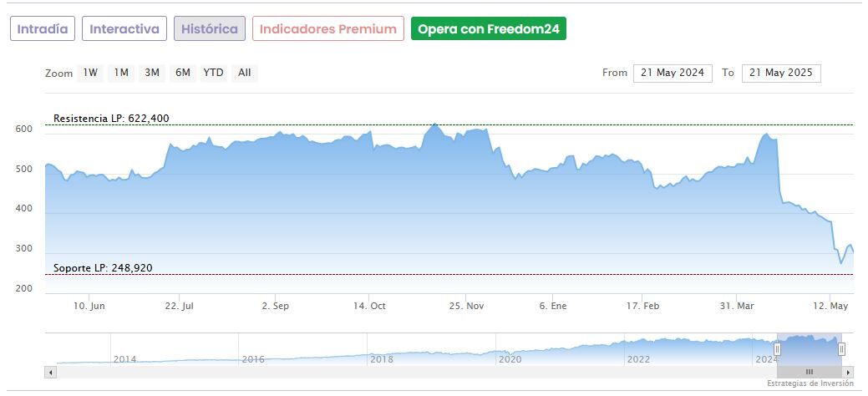868x396 pixels.
Task: Set zoom range to 3M
Action: (151, 73)
